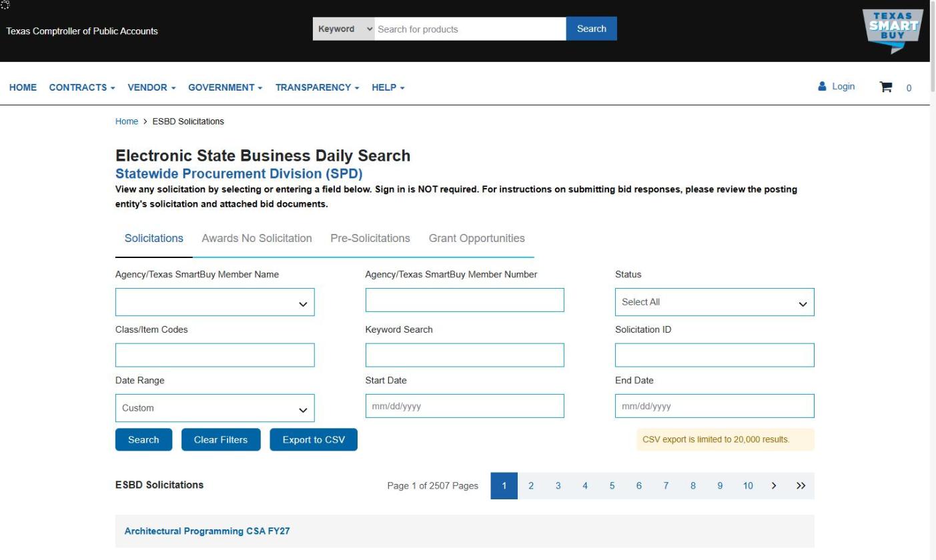Click the cart count 0
Image resolution: width=936 pixels, height=560 pixels.
tap(909, 88)
